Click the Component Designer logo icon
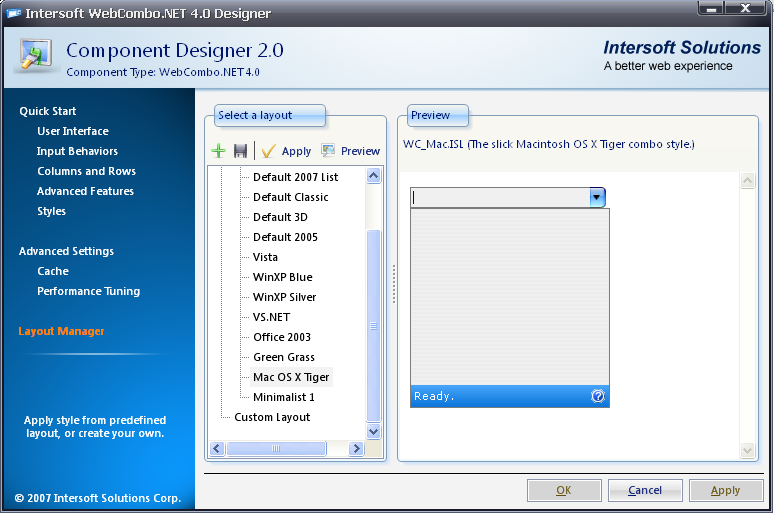The height and width of the screenshot is (514, 774). click(36, 54)
